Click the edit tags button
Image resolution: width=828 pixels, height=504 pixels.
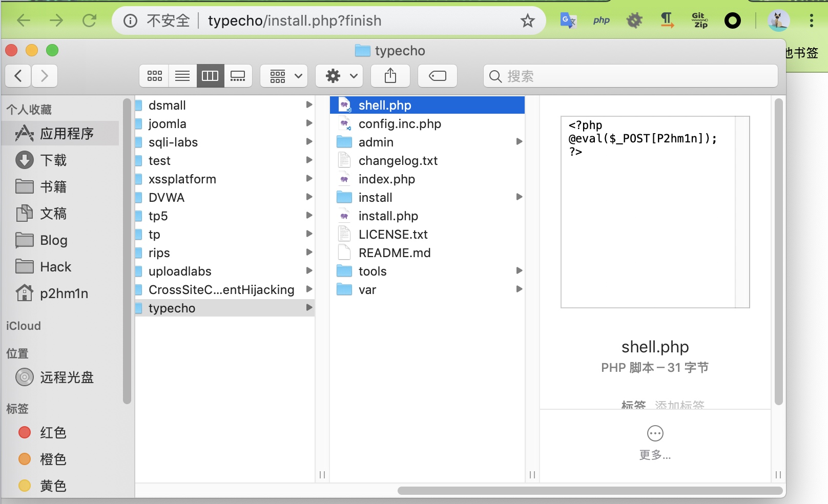point(438,76)
